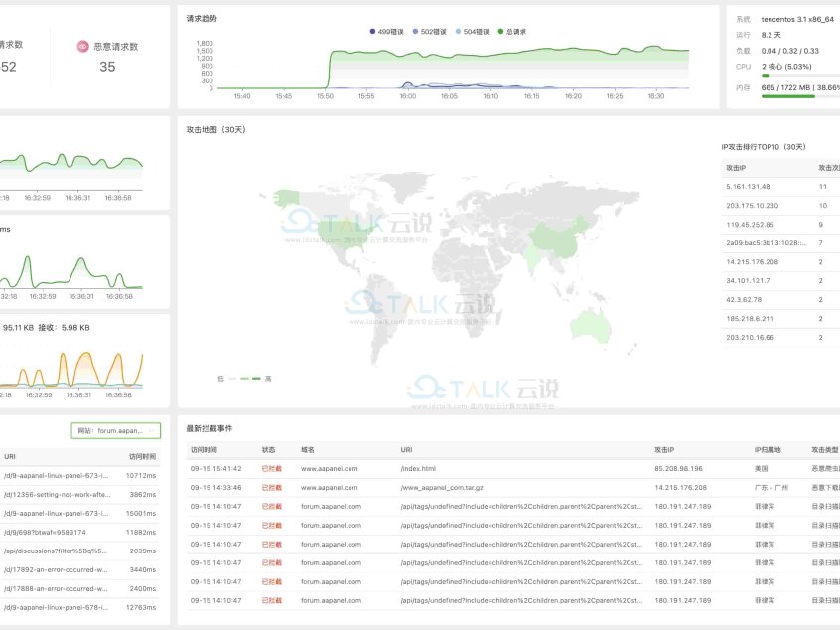The image size is (840, 630).
Task: Click the attack map low-to-high color legend
Action: [x=244, y=379]
